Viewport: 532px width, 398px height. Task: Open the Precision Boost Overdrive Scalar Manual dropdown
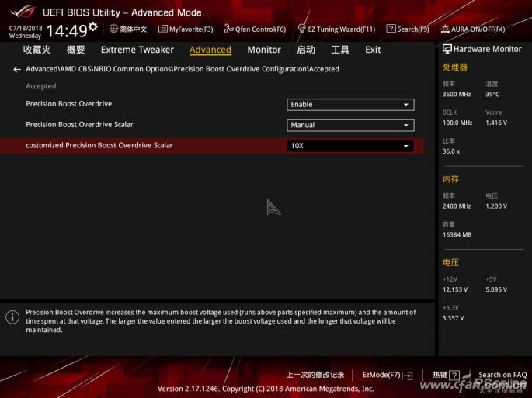click(350, 125)
